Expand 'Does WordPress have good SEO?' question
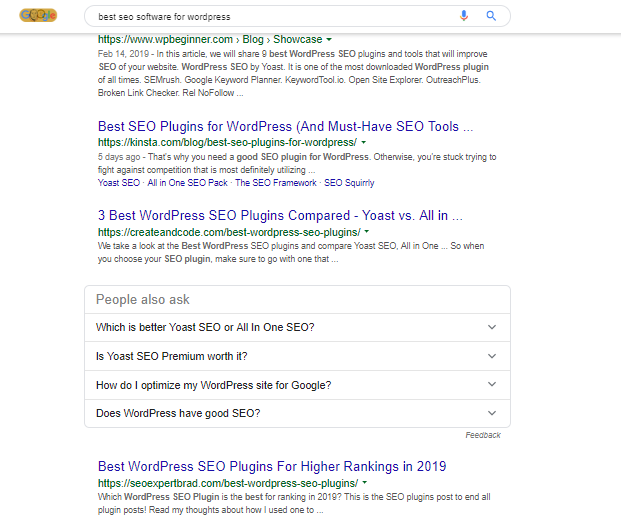 [x=297, y=413]
